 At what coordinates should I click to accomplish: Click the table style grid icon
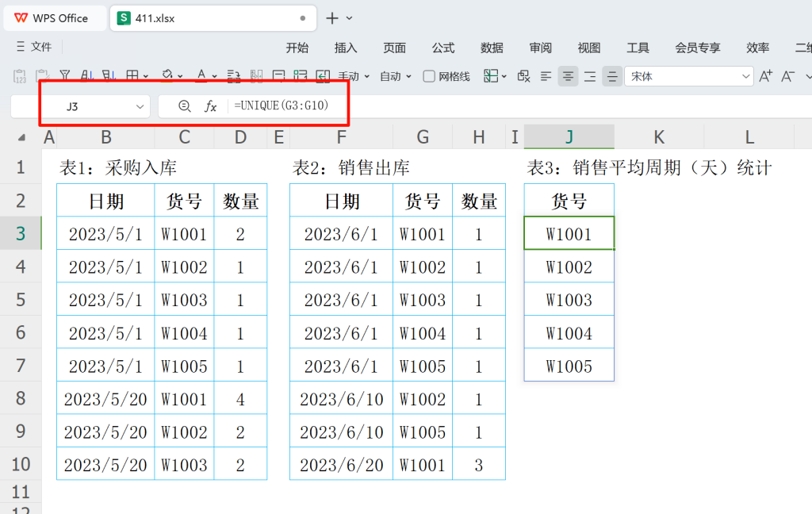(490, 76)
